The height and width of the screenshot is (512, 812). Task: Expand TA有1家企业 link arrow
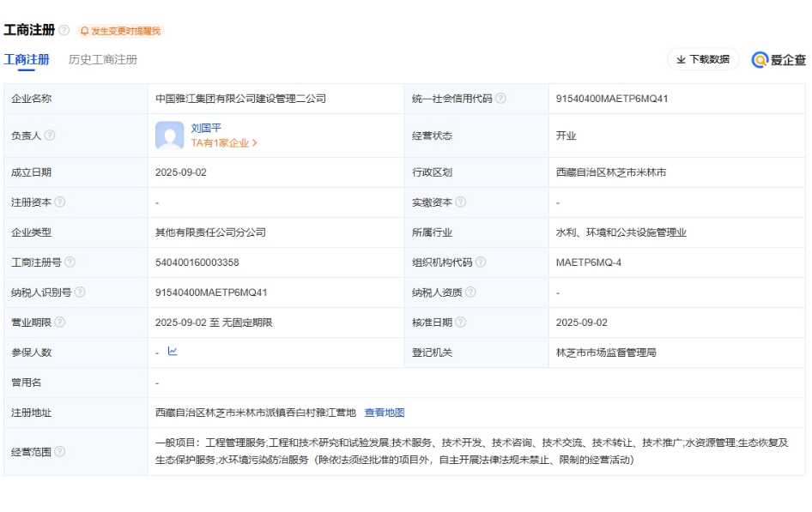tap(254, 143)
